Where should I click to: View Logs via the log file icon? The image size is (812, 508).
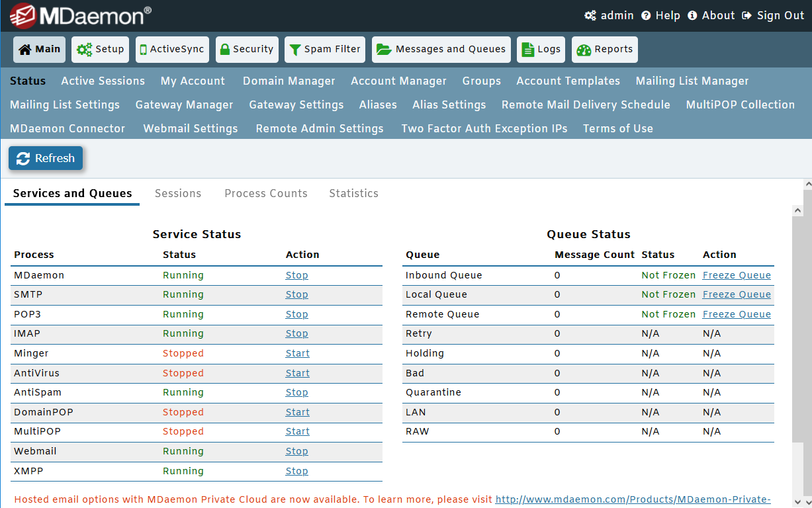pyautogui.click(x=527, y=49)
